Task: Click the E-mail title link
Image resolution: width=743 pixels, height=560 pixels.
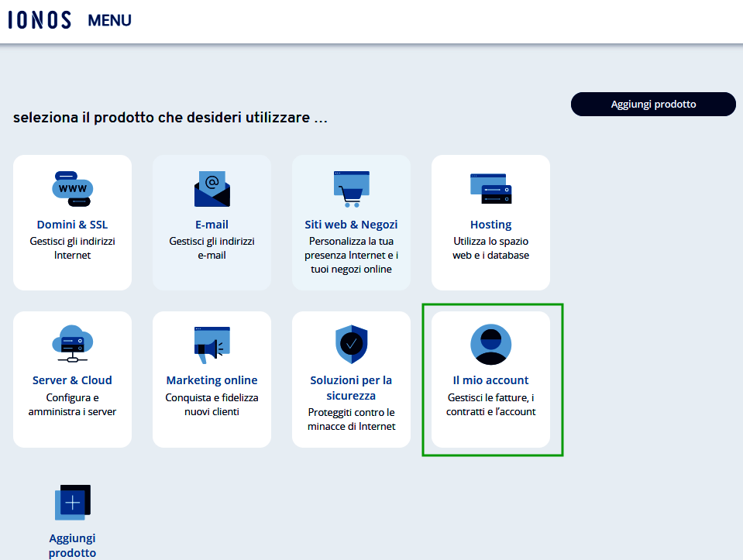Action: coord(212,225)
